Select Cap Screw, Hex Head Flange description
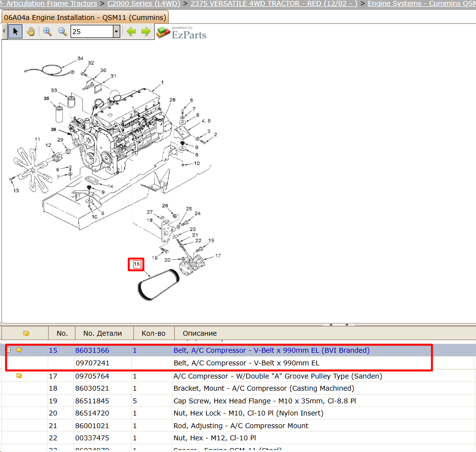The image size is (476, 452). 264,401
